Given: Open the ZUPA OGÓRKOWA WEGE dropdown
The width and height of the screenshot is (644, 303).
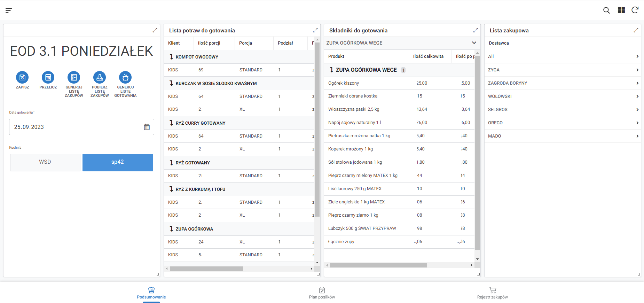Looking at the screenshot, I should [474, 43].
